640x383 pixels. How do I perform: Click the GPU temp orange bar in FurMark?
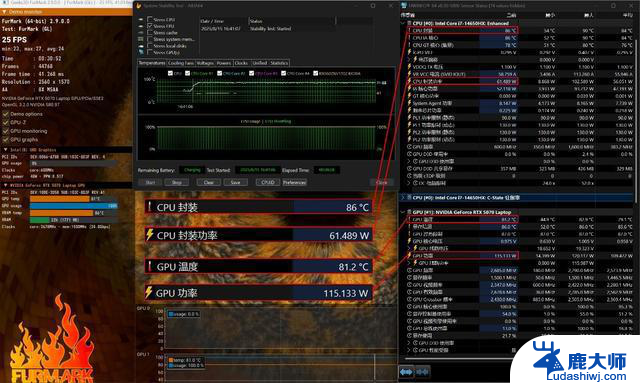click(x=60, y=199)
